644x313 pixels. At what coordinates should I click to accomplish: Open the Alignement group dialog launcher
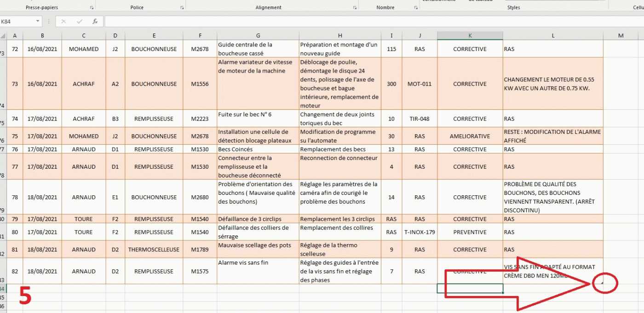[355, 8]
